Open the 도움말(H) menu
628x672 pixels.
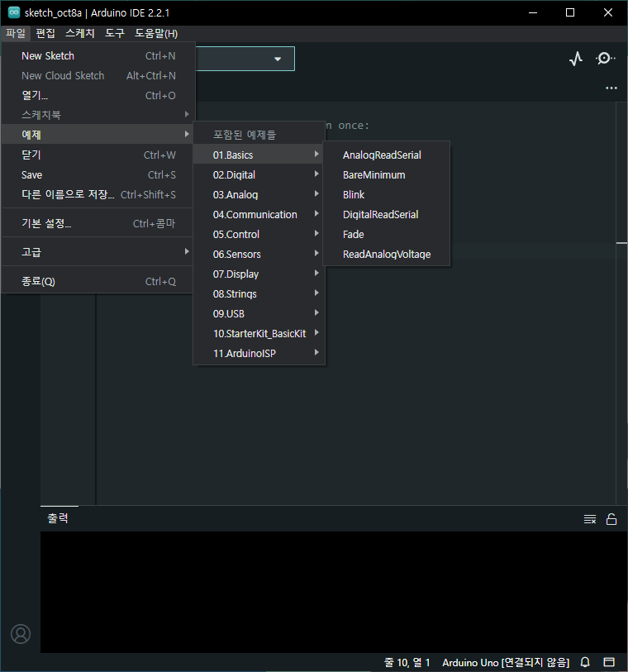(x=156, y=33)
